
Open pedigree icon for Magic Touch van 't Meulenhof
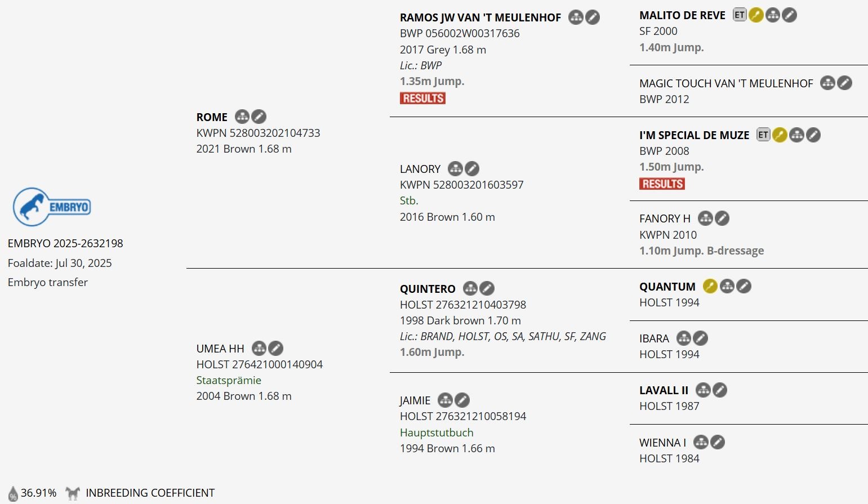point(827,83)
